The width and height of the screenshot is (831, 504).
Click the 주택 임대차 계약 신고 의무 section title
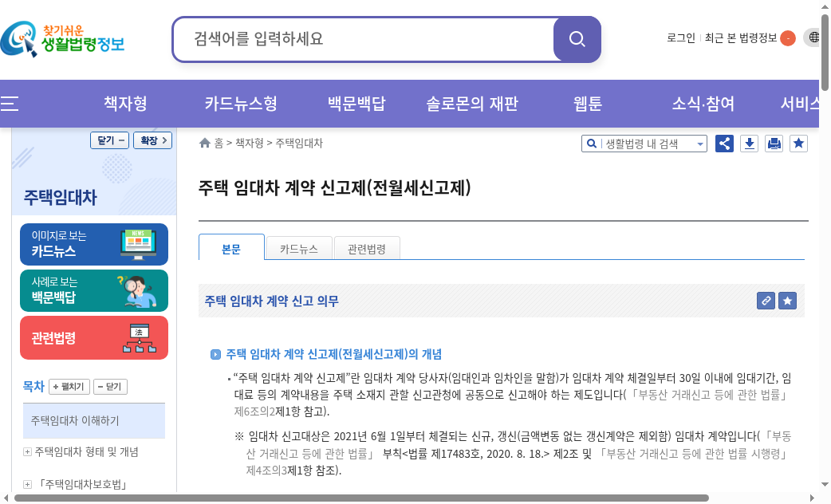tap(271, 301)
